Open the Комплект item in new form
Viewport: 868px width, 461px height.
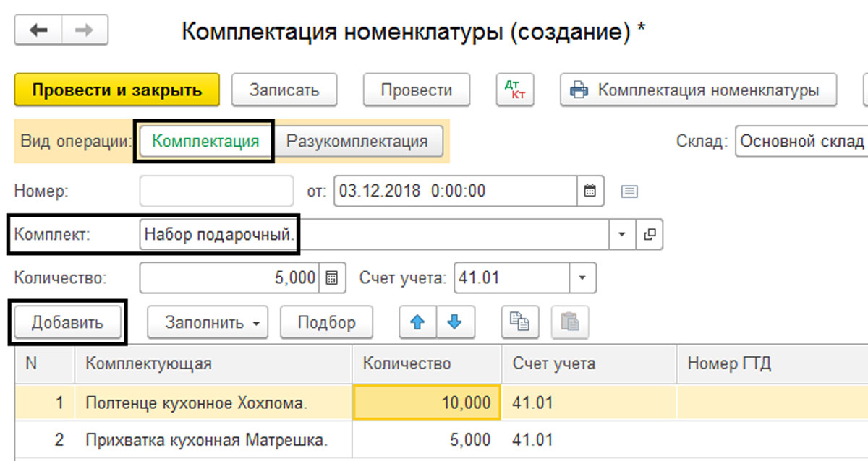649,235
